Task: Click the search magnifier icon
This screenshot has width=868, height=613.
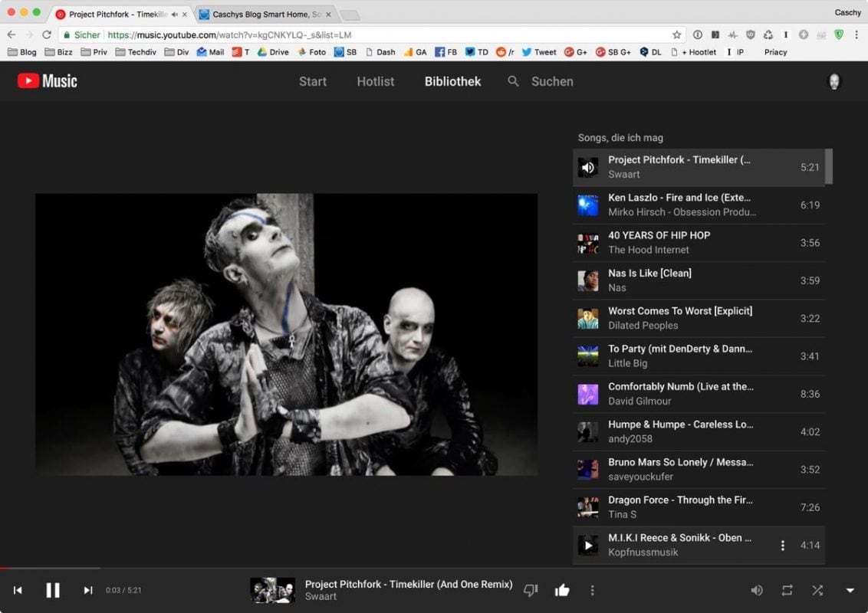Action: tap(514, 81)
